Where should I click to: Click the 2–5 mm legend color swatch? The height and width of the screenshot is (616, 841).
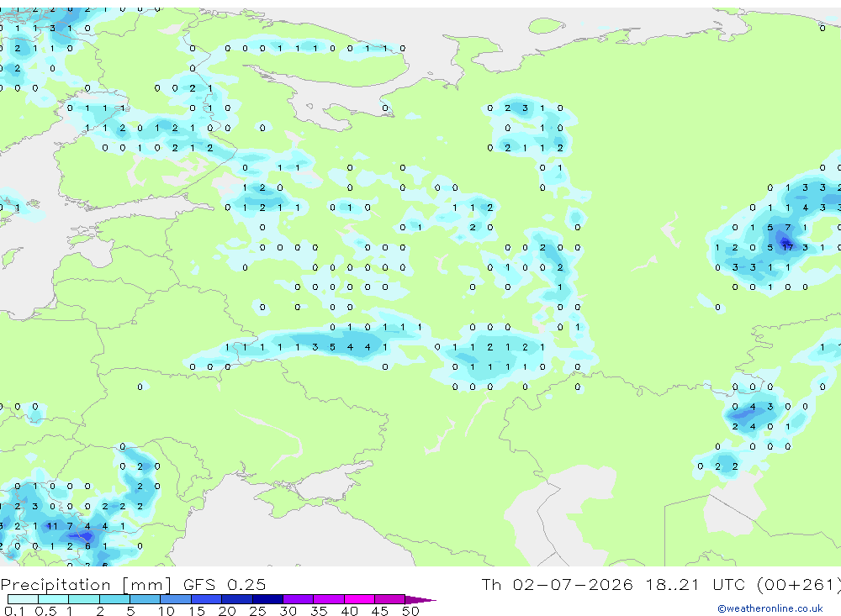point(114,599)
